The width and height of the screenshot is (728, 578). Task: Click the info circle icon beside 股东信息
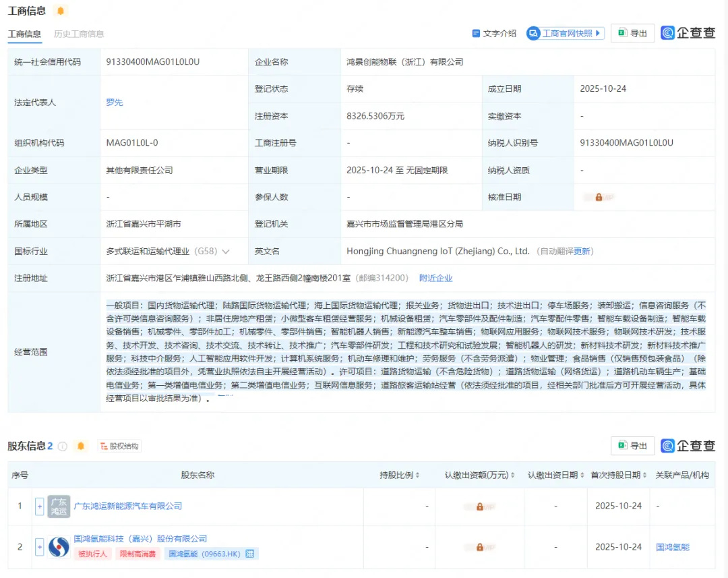(x=63, y=446)
